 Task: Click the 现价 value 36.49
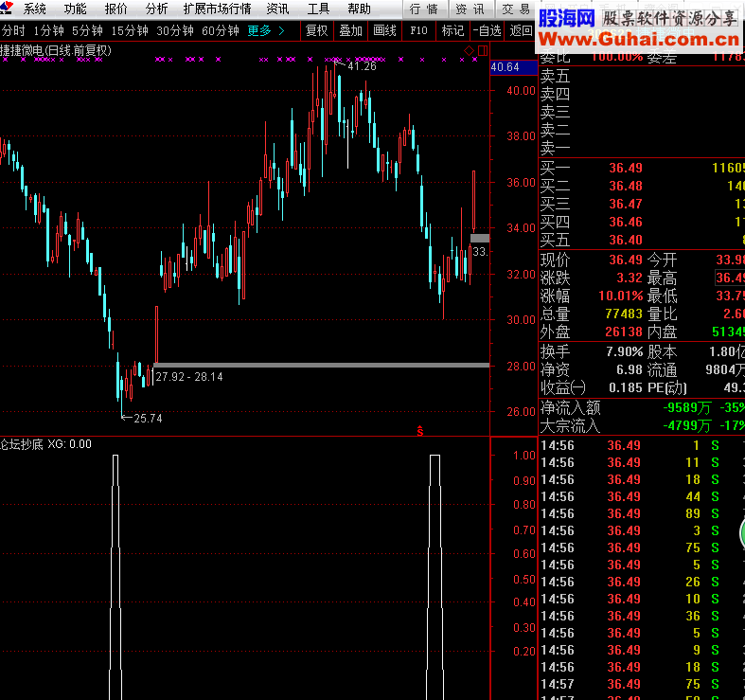pyautogui.click(x=626, y=260)
